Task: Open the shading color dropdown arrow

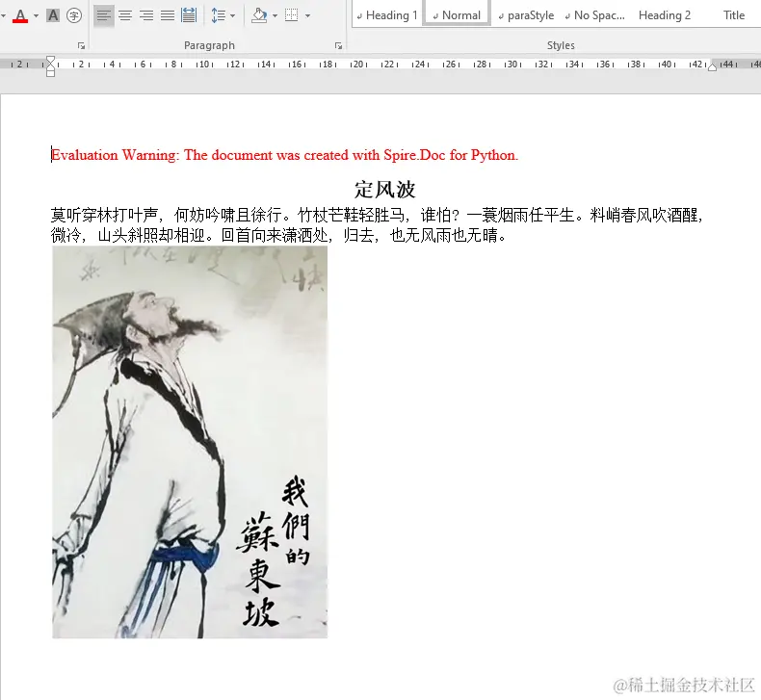Action: tap(276, 15)
